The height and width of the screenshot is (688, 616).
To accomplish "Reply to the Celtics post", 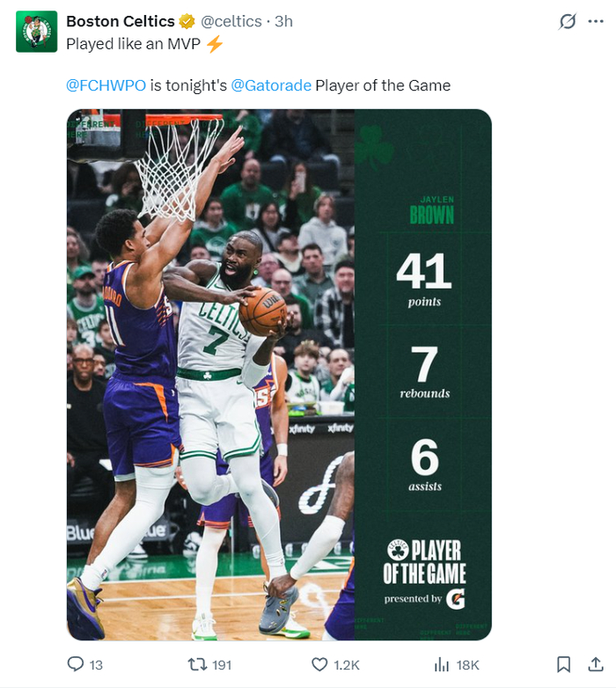I will coord(75,664).
